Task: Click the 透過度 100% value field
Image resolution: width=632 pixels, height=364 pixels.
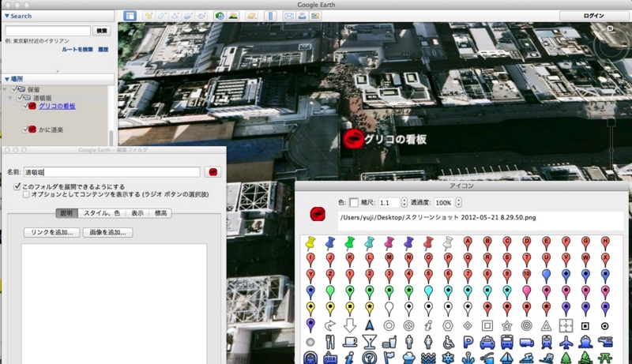Action: click(x=444, y=203)
